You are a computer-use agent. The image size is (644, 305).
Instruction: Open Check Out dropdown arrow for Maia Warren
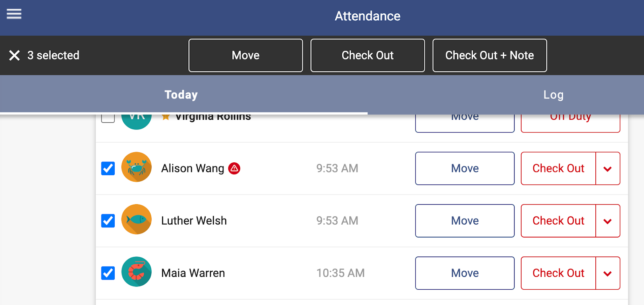click(x=608, y=273)
